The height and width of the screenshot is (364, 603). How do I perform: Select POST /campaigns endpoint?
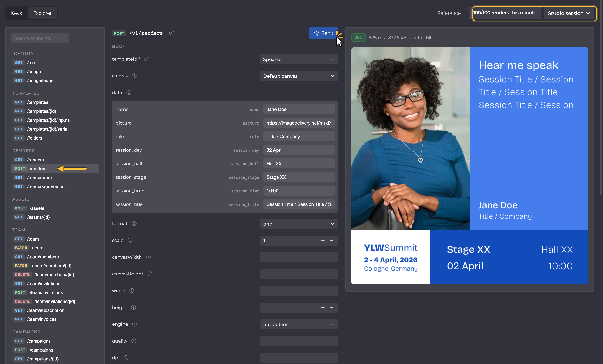click(x=55, y=350)
